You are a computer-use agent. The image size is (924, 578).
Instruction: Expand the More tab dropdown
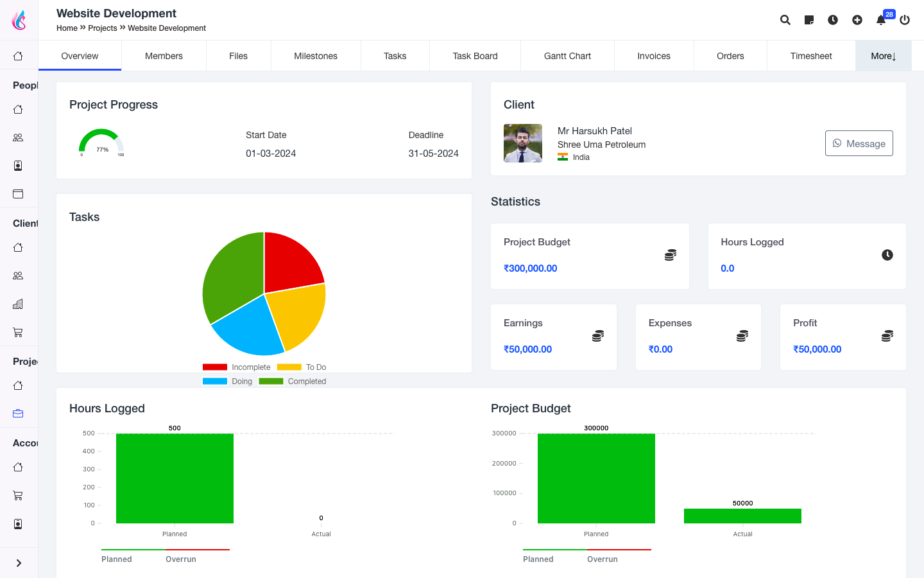click(883, 56)
